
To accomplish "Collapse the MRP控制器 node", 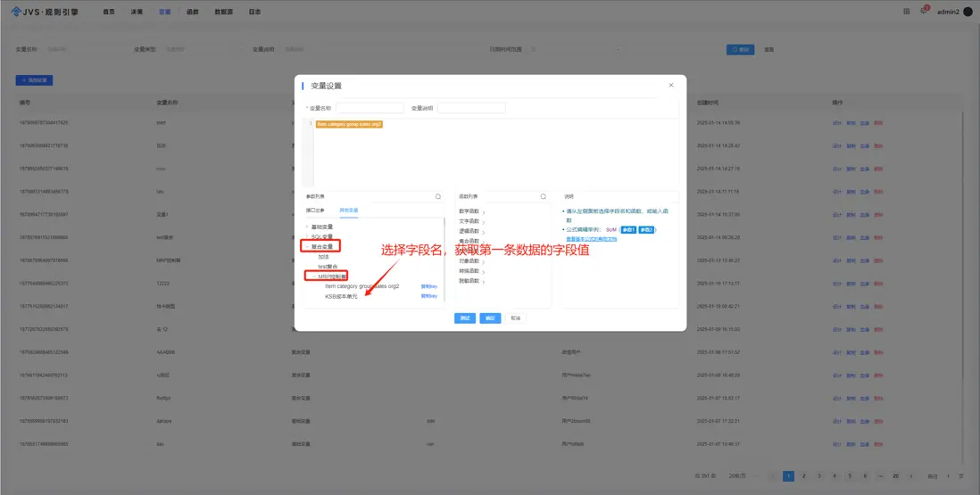I will click(314, 276).
